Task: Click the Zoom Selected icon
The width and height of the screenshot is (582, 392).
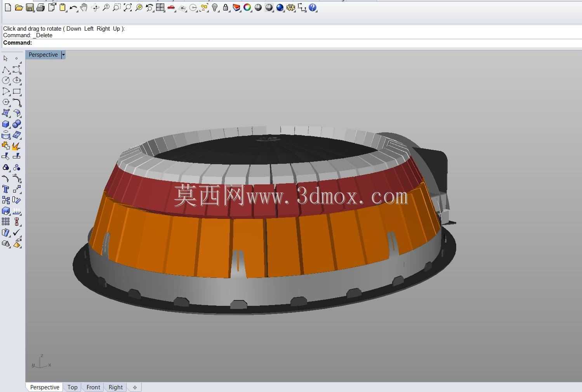Action: 139,7
